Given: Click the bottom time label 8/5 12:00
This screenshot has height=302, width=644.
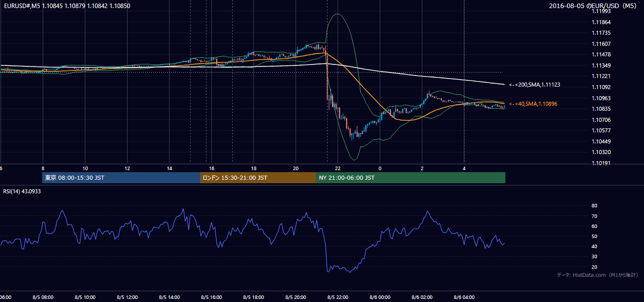Looking at the screenshot, I should [127, 297].
